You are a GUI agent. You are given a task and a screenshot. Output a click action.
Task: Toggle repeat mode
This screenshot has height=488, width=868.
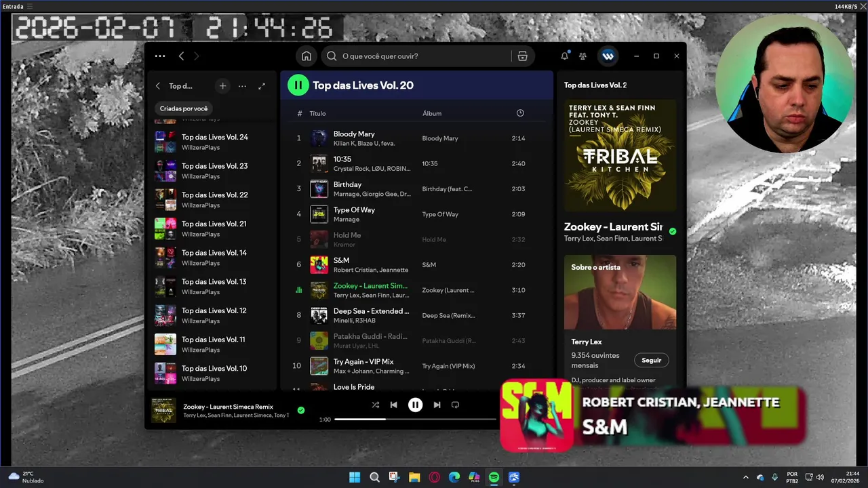click(455, 405)
